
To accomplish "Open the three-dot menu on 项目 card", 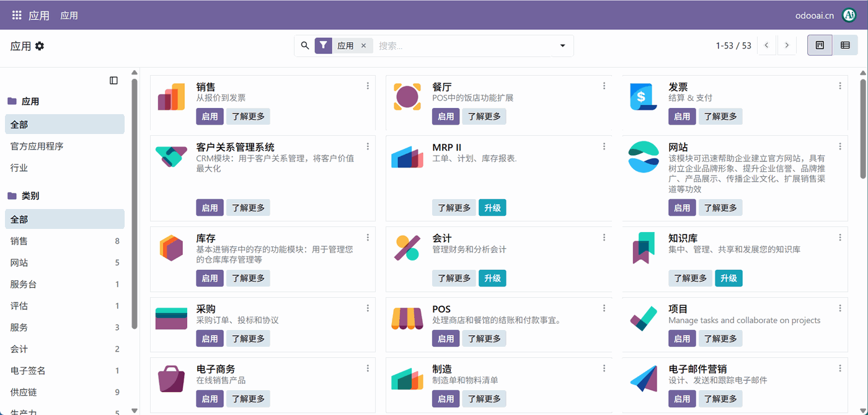I will point(840,308).
